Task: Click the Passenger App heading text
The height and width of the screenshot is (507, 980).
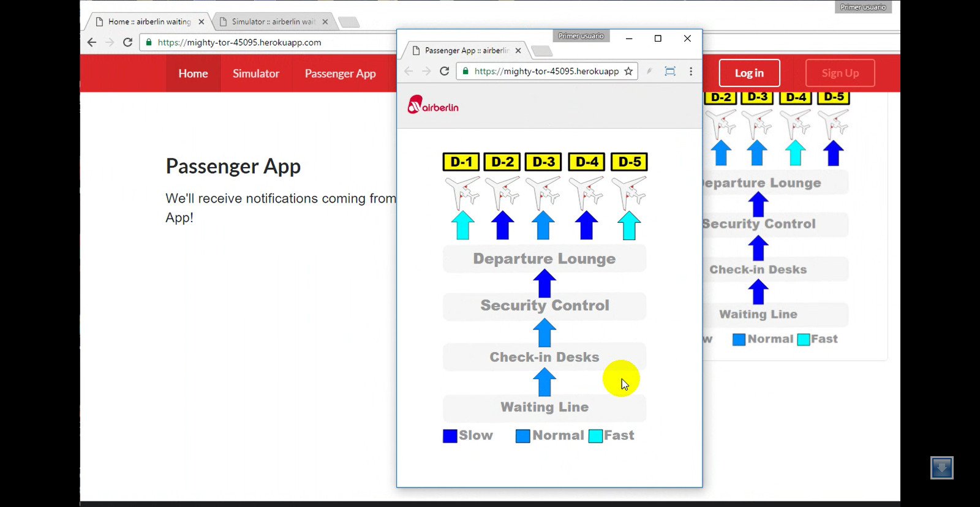Action: (x=233, y=167)
